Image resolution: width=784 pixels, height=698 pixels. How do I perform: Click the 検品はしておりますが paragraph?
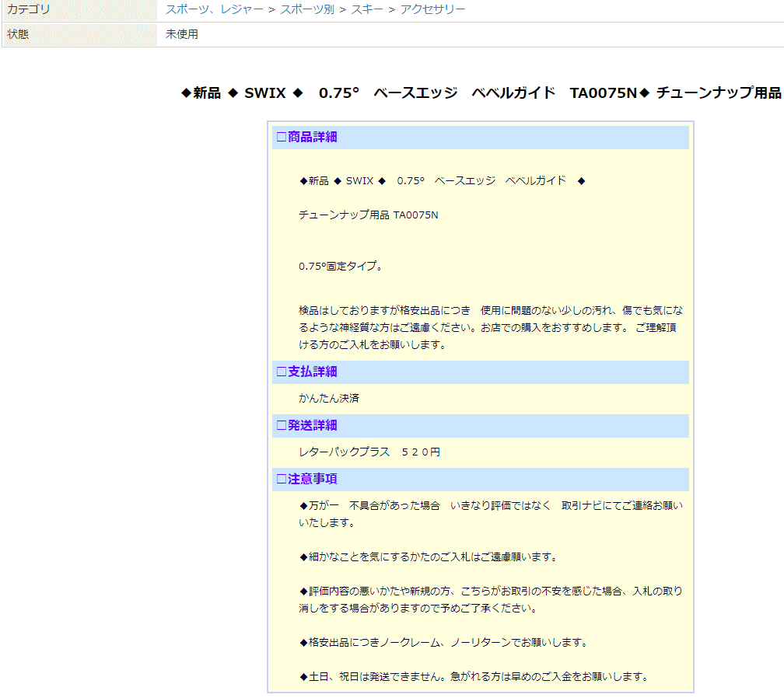491,327
